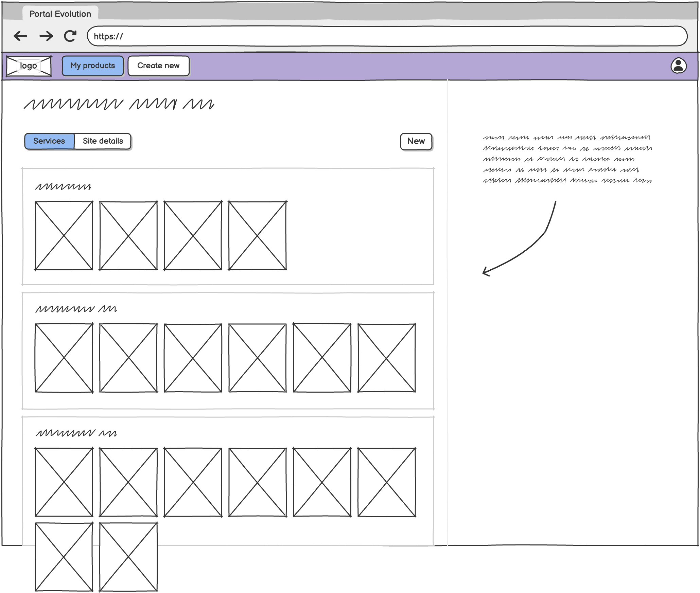Select fourth thumbnail in the top section
This screenshot has width=700, height=593.
pyautogui.click(x=257, y=236)
